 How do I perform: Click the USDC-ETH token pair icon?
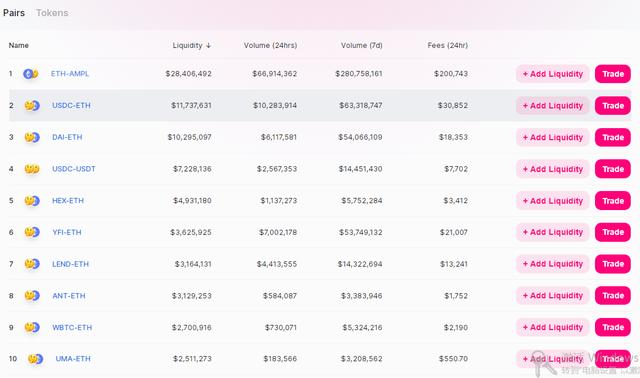(32, 106)
